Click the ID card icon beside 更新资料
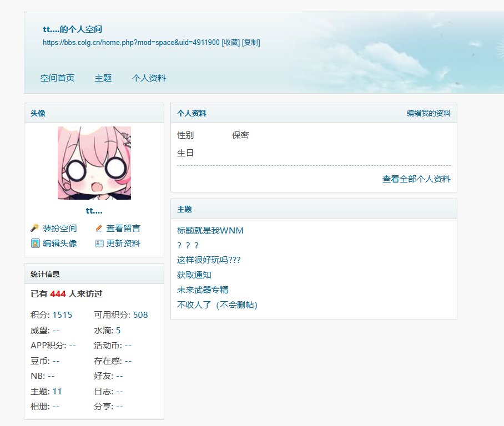This screenshot has width=504, height=426. pyautogui.click(x=99, y=244)
